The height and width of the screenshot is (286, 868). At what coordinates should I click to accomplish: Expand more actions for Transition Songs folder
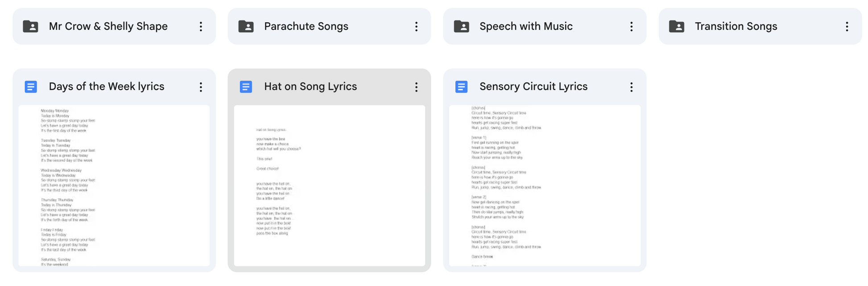847,27
